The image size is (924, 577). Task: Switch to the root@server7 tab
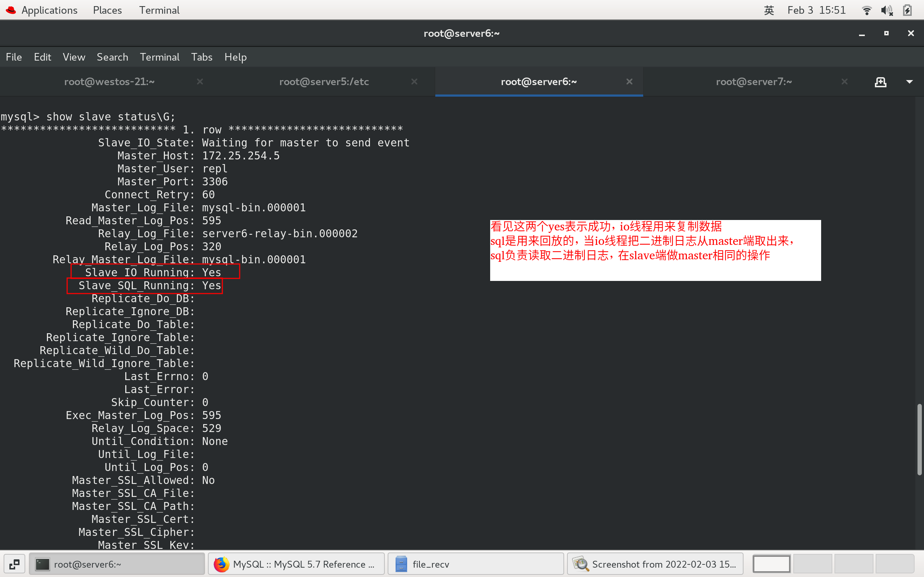(x=754, y=82)
